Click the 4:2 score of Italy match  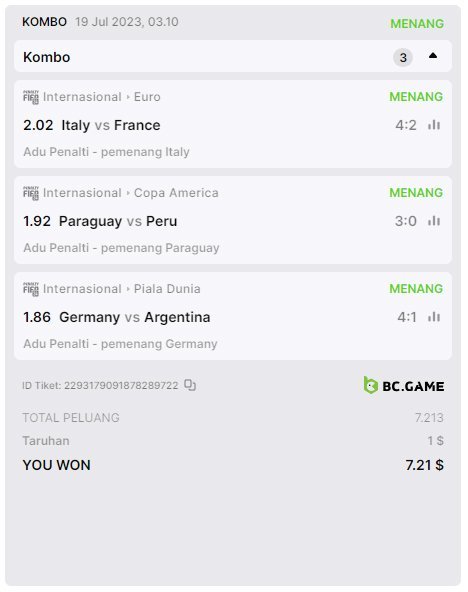click(x=406, y=125)
